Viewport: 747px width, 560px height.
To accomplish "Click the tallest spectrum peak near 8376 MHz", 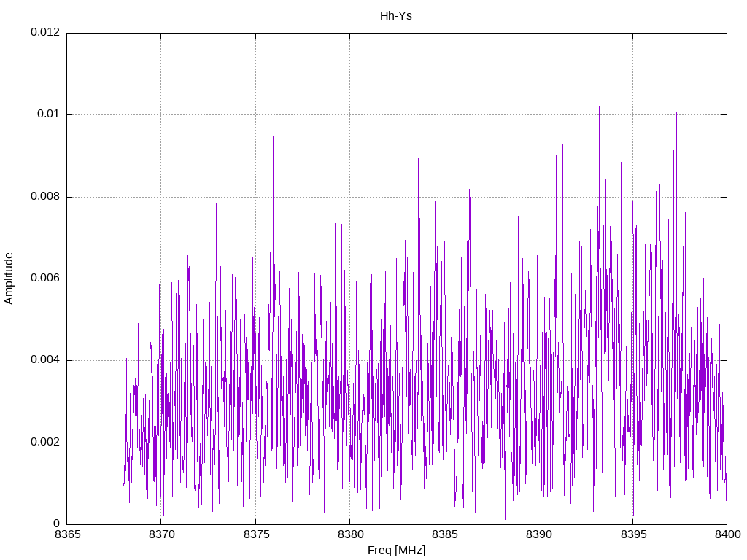I will [274, 58].
